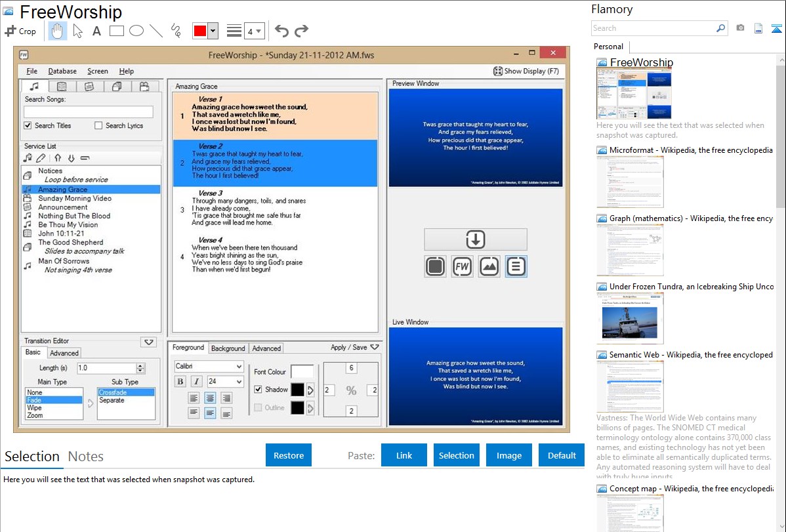The image size is (786, 532).
Task: Click the Search Songs input field
Action: (x=88, y=112)
